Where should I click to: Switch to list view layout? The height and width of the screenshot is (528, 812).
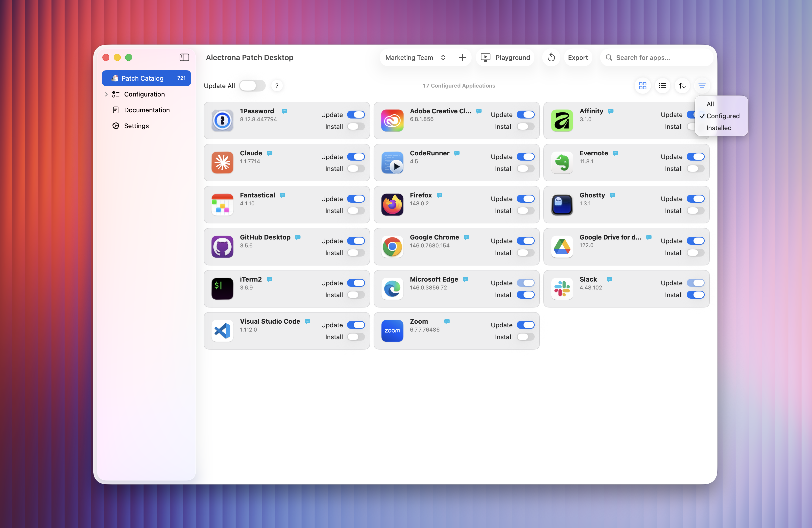coord(662,86)
